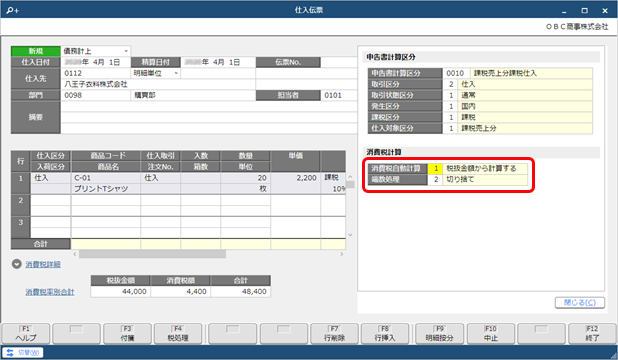Screen dimensions: 618x360
Task: Click the 消費税詳細 link
Action: click(x=43, y=264)
